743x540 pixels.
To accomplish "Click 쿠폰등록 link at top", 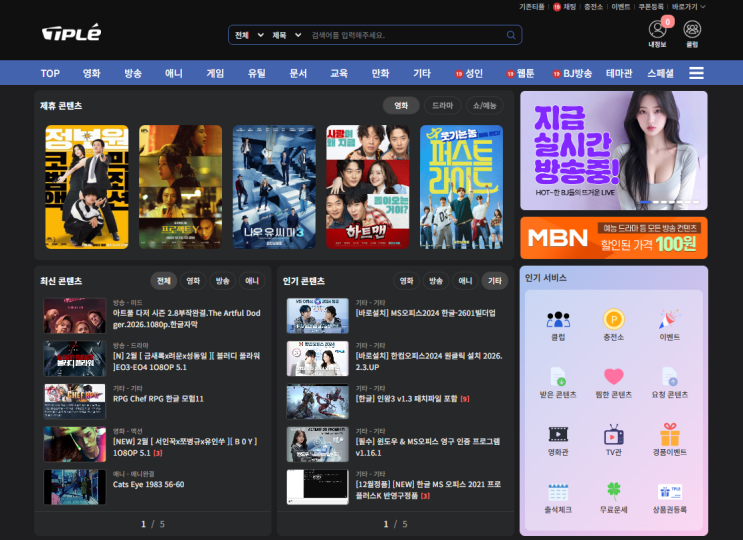I will (651, 7).
